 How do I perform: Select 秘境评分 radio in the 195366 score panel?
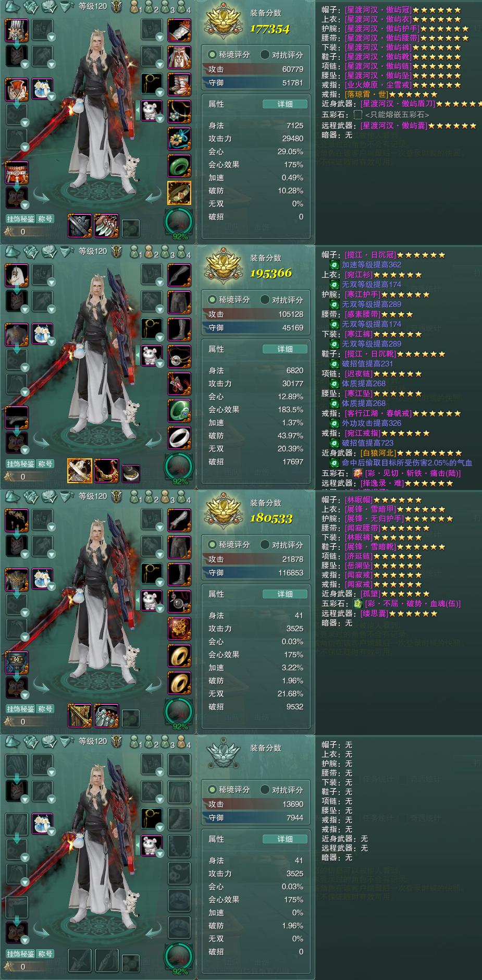[x=229, y=300]
